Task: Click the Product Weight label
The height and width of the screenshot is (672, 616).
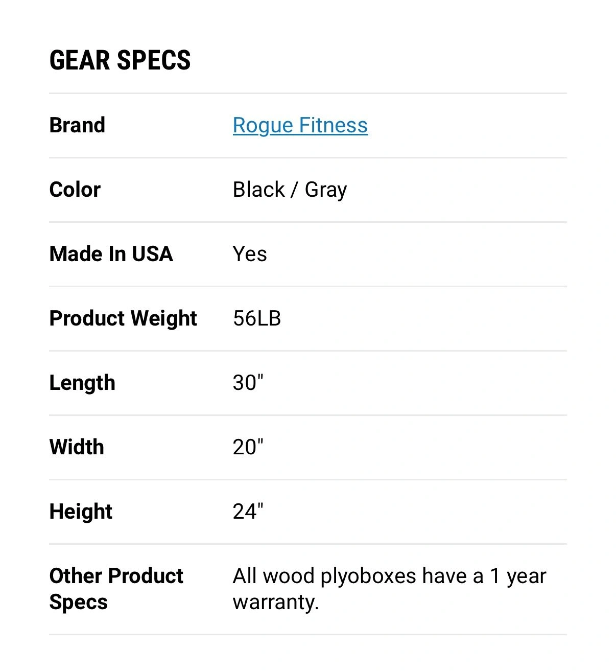Action: 123,318
